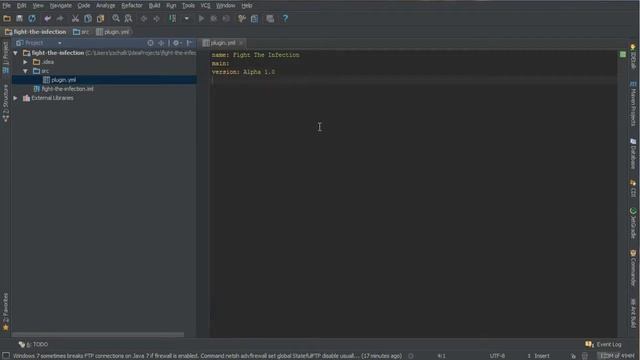Click the Make Project build icon
The image size is (640, 360).
click(173, 18)
